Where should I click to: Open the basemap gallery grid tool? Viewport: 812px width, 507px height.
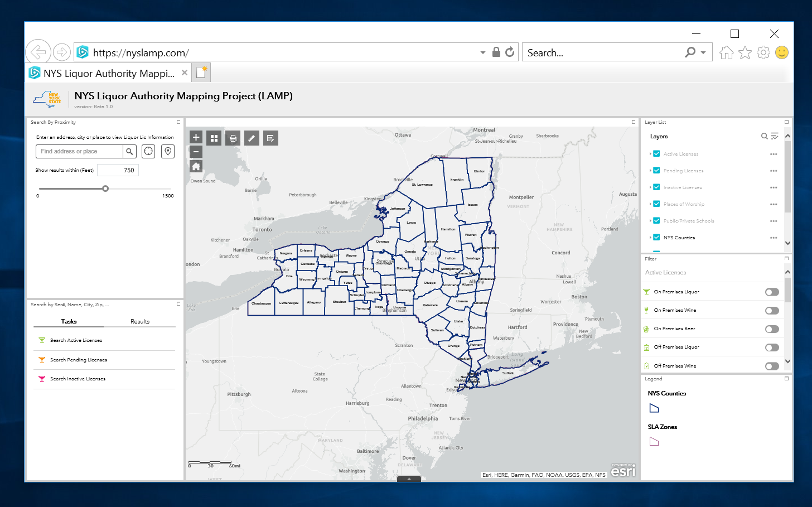214,138
